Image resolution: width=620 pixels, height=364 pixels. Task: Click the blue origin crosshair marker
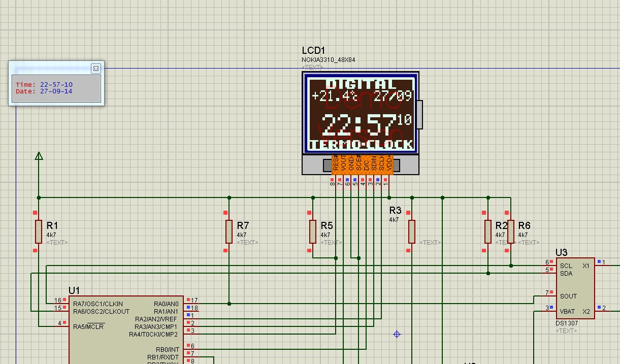click(397, 334)
